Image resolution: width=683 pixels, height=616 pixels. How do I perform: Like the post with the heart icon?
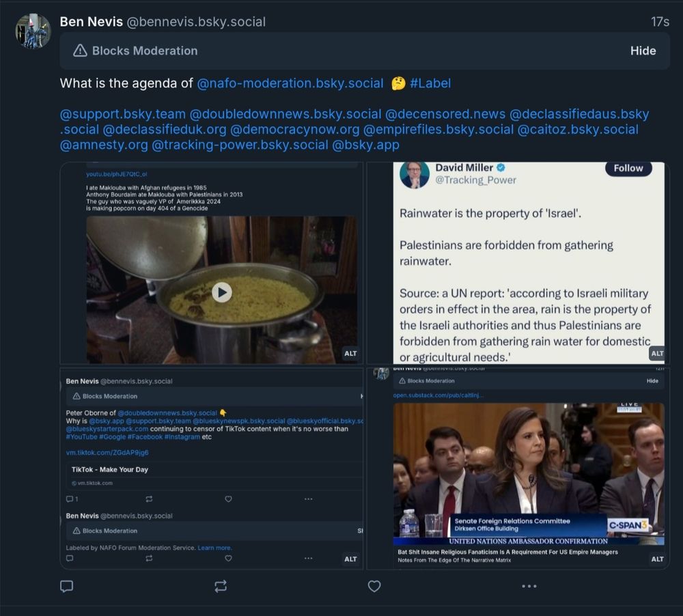(x=374, y=586)
